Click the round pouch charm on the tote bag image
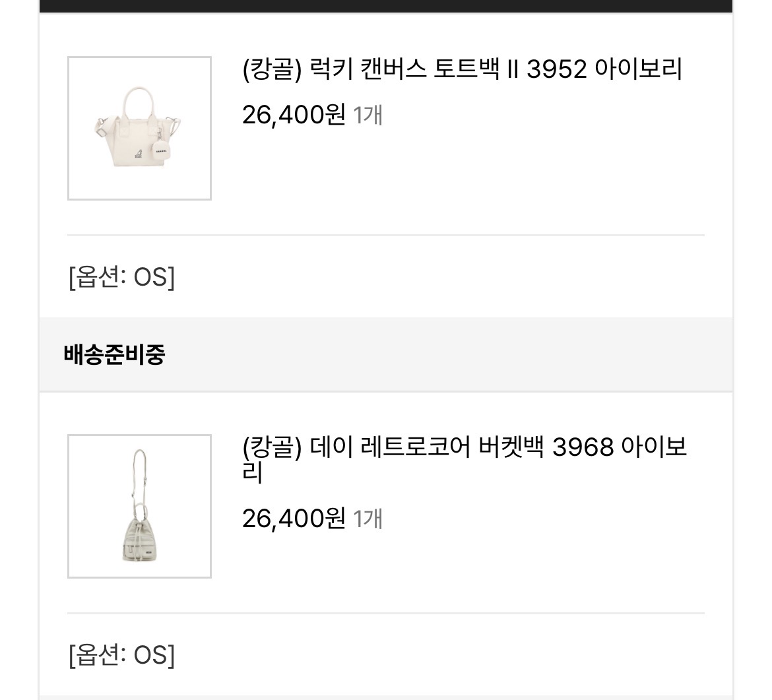This screenshot has height=700, width=772. click(162, 148)
